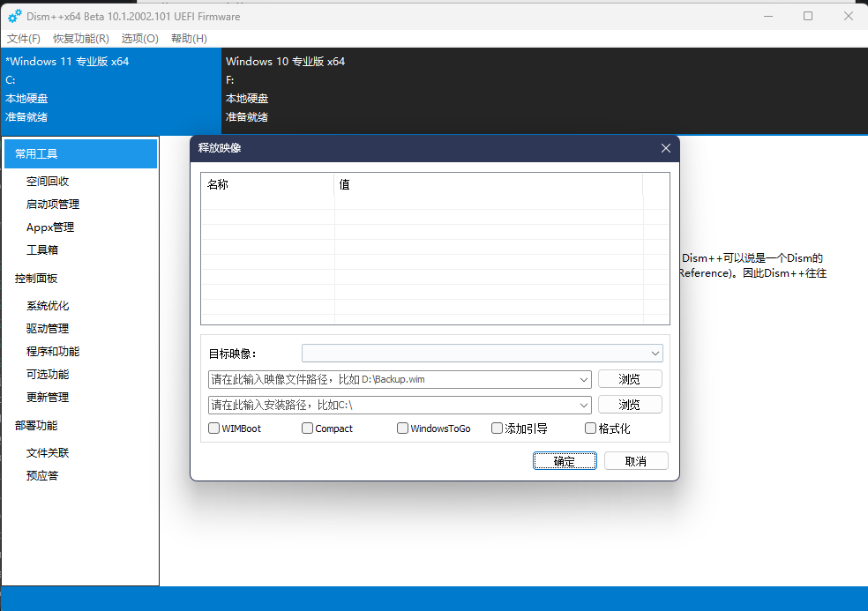Viewport: 868px width, 611px height.
Task: Open the 帮助(H) menu
Action: click(x=189, y=38)
